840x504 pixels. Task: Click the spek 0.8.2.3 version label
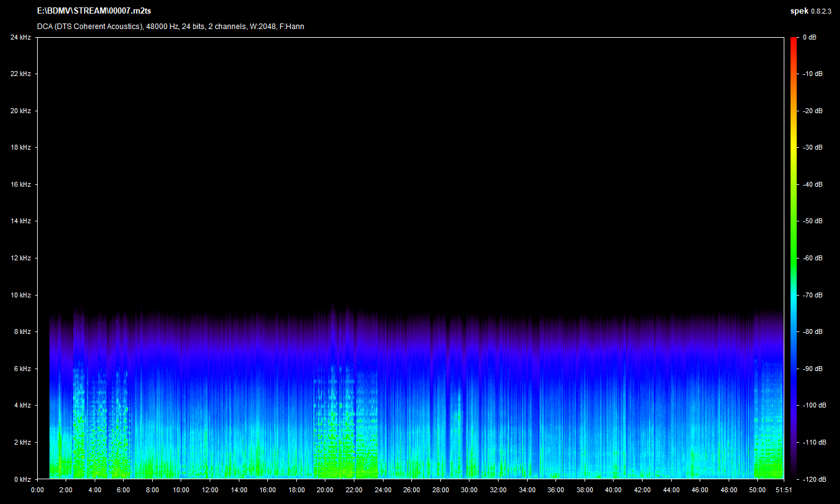pyautogui.click(x=812, y=11)
